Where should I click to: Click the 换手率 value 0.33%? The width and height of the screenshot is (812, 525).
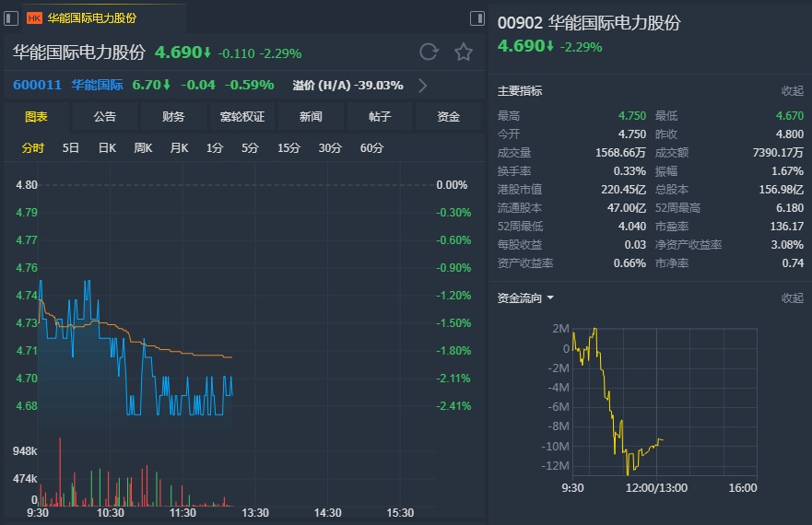[630, 171]
